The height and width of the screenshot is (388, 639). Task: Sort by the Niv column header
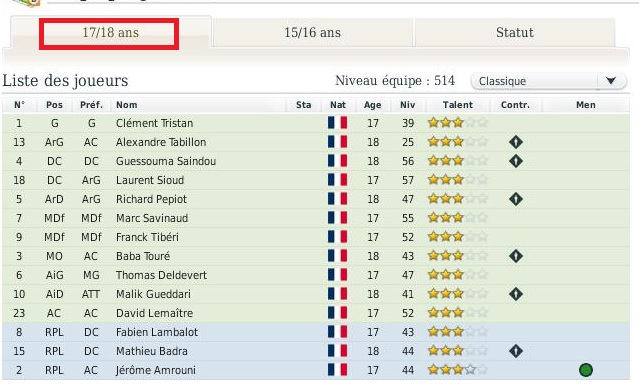pos(408,105)
